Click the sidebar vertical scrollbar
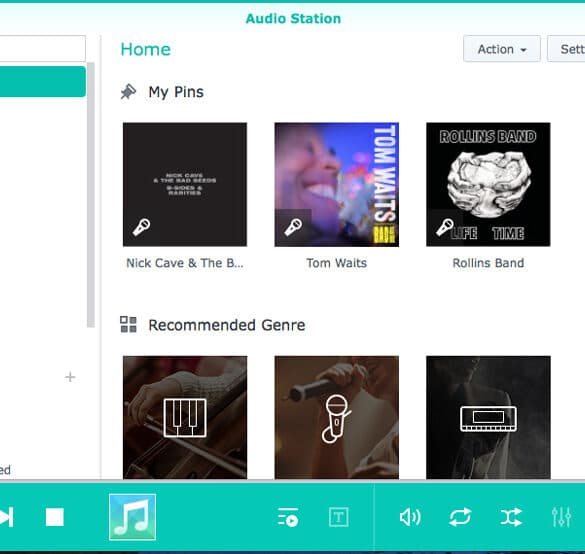The image size is (585, 554). [91, 195]
